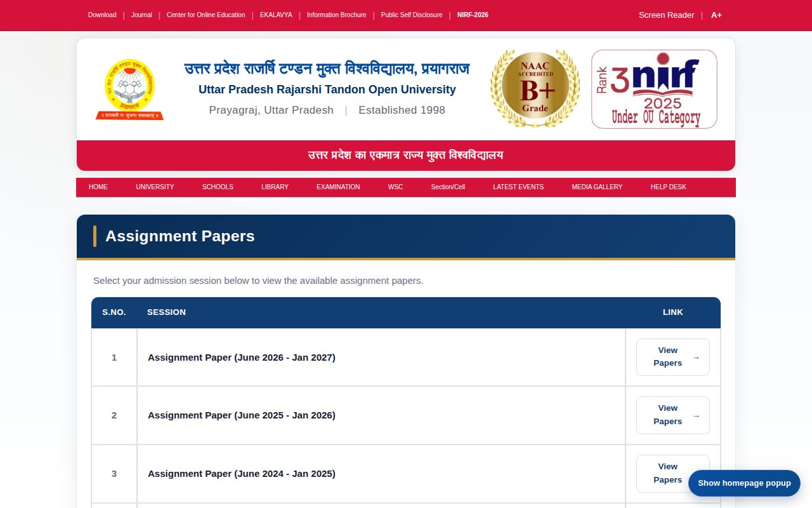Click Assignment Paper (June 2025 - Jan 2026) text
Viewport: 812px width, 508px height.
coord(242,415)
